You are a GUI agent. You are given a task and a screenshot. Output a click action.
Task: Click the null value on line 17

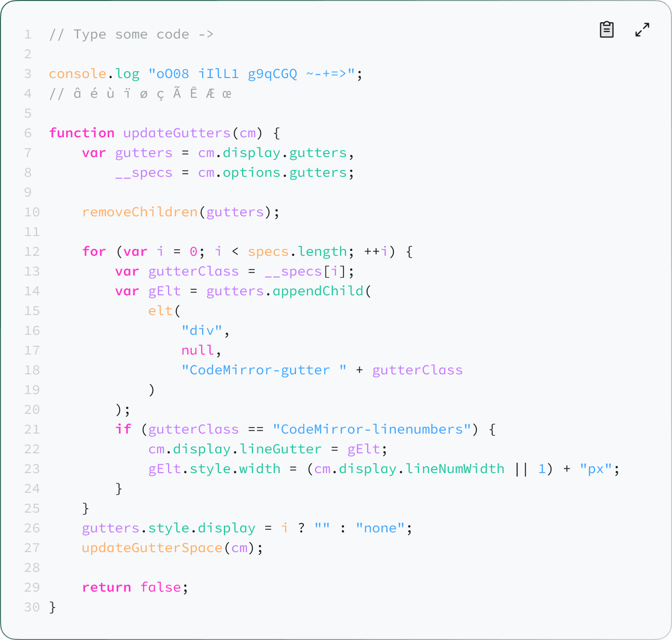[198, 350]
